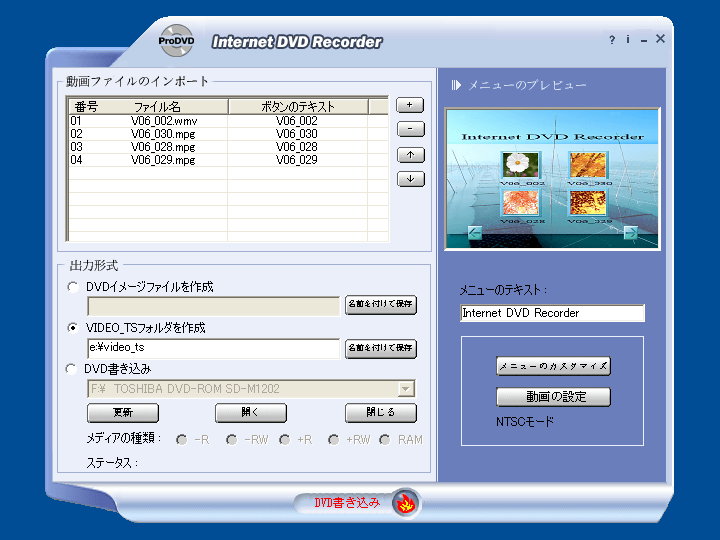Click 名前を付けて保存 for DVD image file
Image resolution: width=720 pixels, height=540 pixels.
click(381, 304)
